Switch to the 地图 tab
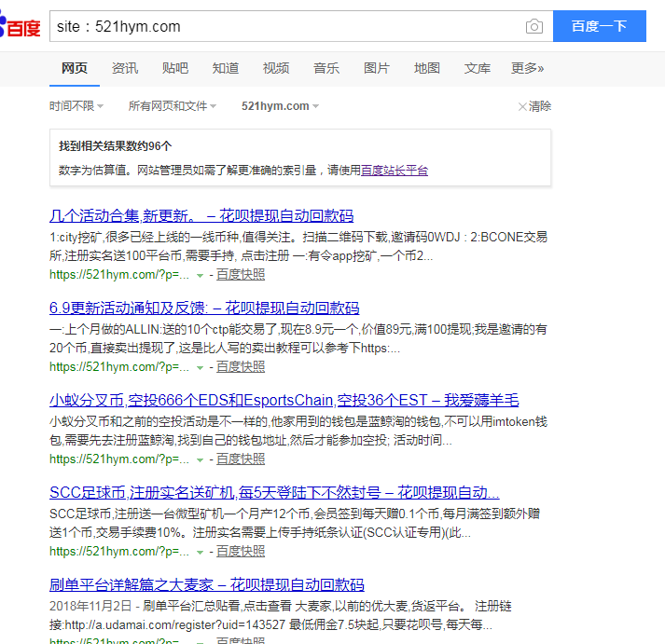 (427, 68)
